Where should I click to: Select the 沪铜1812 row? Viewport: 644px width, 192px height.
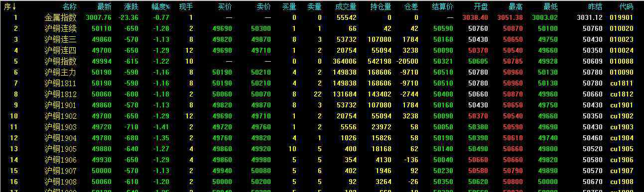point(322,94)
